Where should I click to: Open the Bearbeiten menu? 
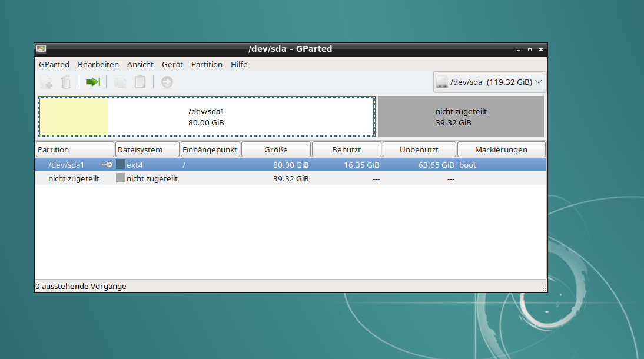click(98, 65)
